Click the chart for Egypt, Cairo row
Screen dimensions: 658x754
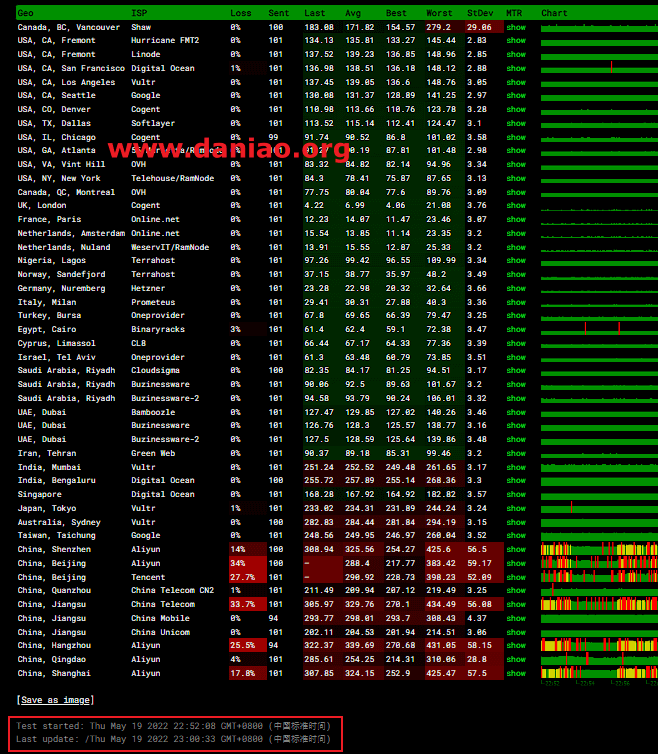[599, 329]
